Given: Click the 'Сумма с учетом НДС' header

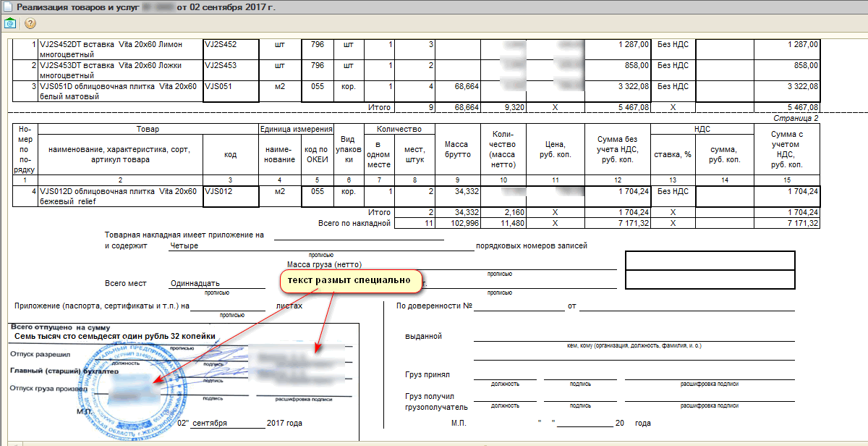Looking at the screenshot, I should click(787, 149).
